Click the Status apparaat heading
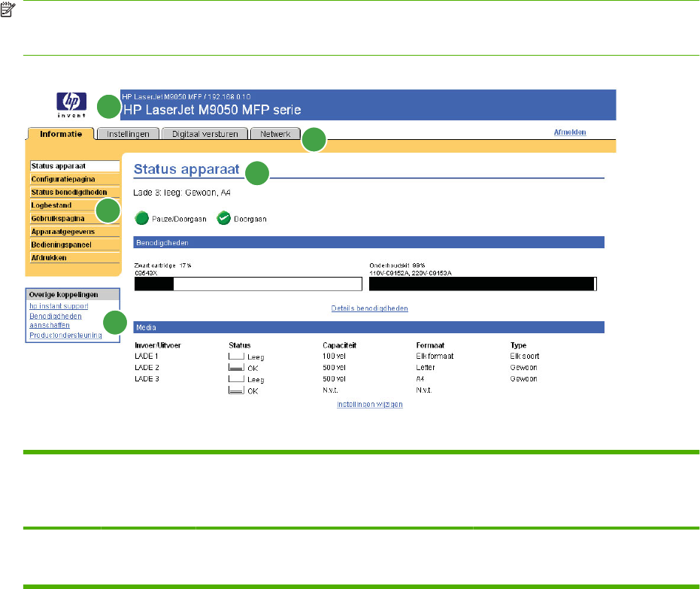Image resolution: width=700 pixels, height=589 pixels. [x=186, y=169]
